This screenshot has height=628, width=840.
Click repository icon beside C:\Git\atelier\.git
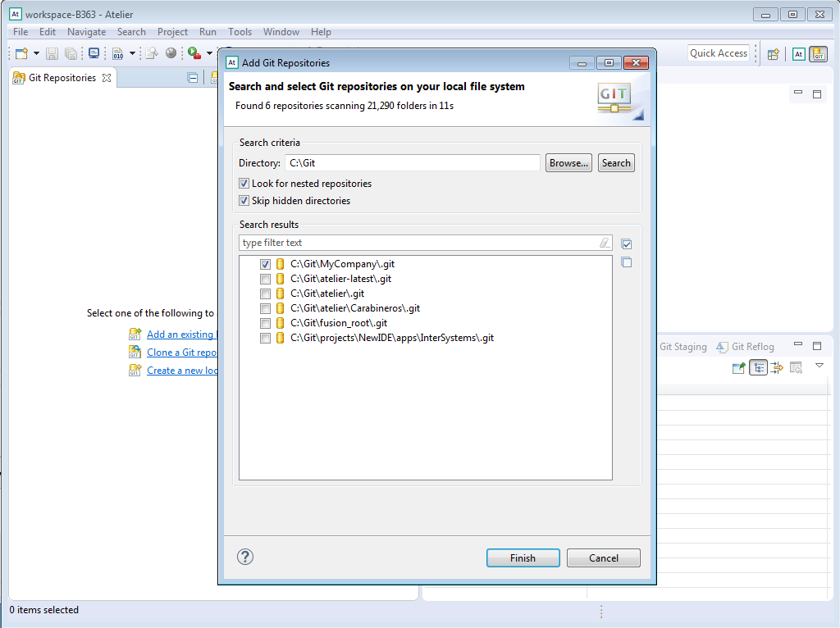(x=280, y=294)
